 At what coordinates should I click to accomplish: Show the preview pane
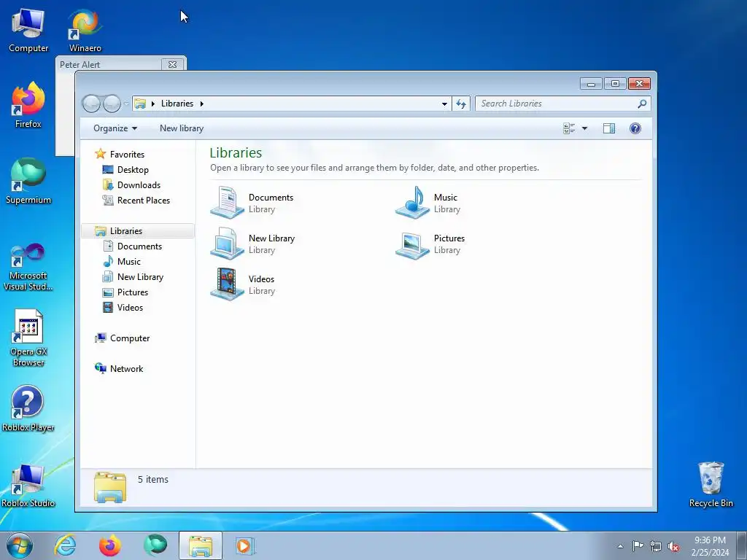[x=609, y=128]
